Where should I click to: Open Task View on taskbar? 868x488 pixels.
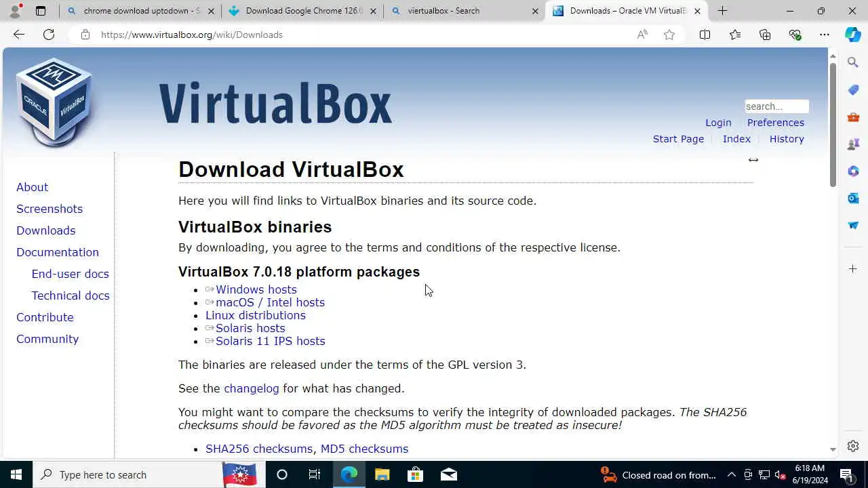pos(315,474)
